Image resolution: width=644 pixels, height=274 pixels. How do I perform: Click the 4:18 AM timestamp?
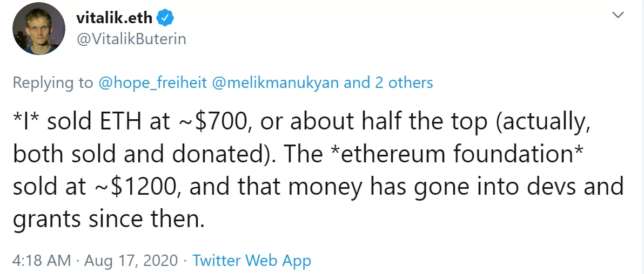tap(42, 261)
